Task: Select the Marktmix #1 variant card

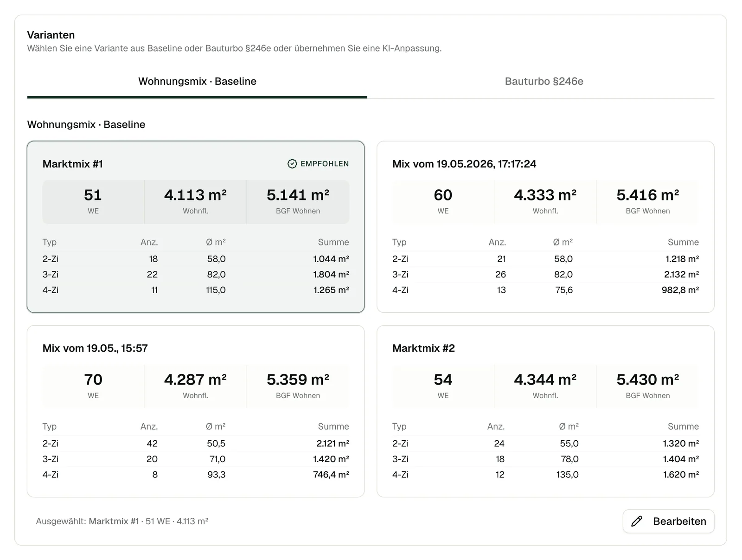Action: (x=196, y=227)
